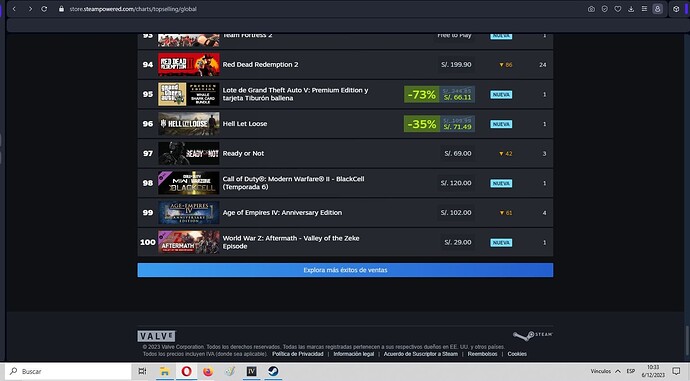Viewport: 690px width, 381px height.
Task: Open the browser downloads icon
Action: 631,9
